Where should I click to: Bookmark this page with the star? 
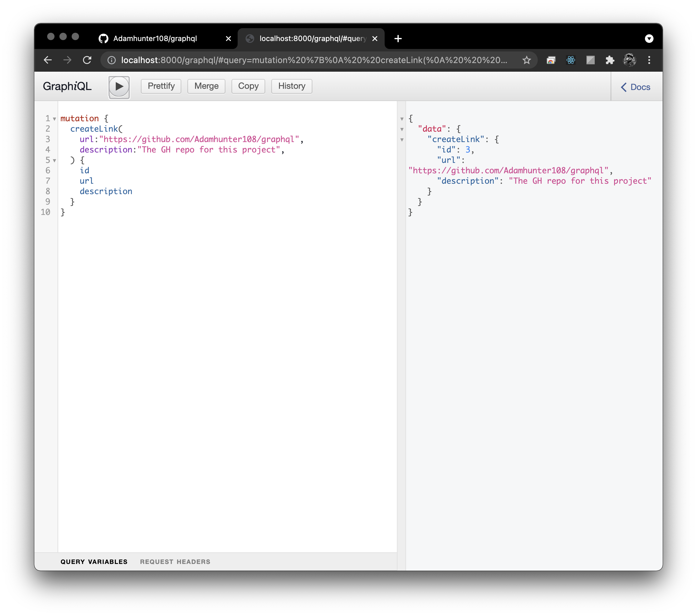click(x=526, y=60)
